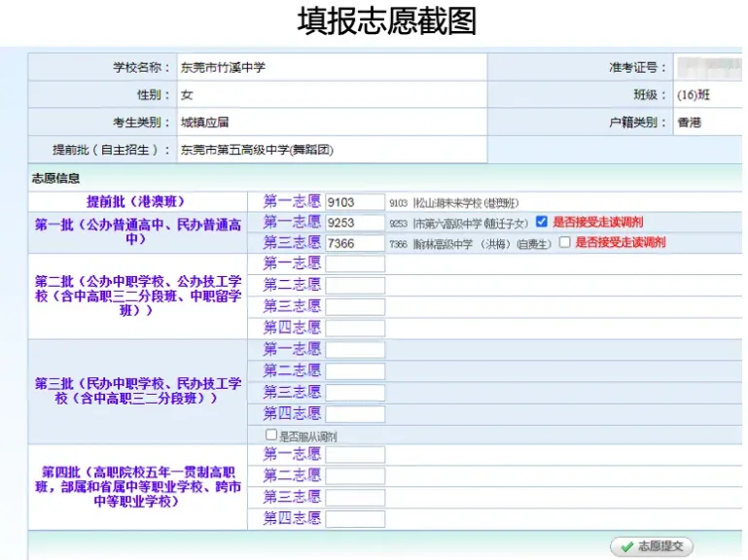Click the 第二批 公办中职学校 batch label
Screen dimensions: 748x560
(137, 296)
